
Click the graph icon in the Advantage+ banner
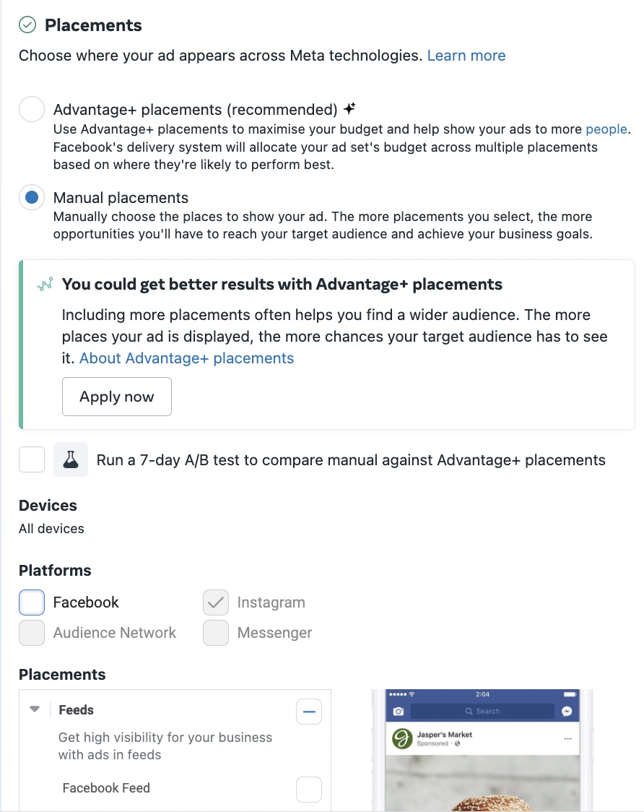(45, 285)
